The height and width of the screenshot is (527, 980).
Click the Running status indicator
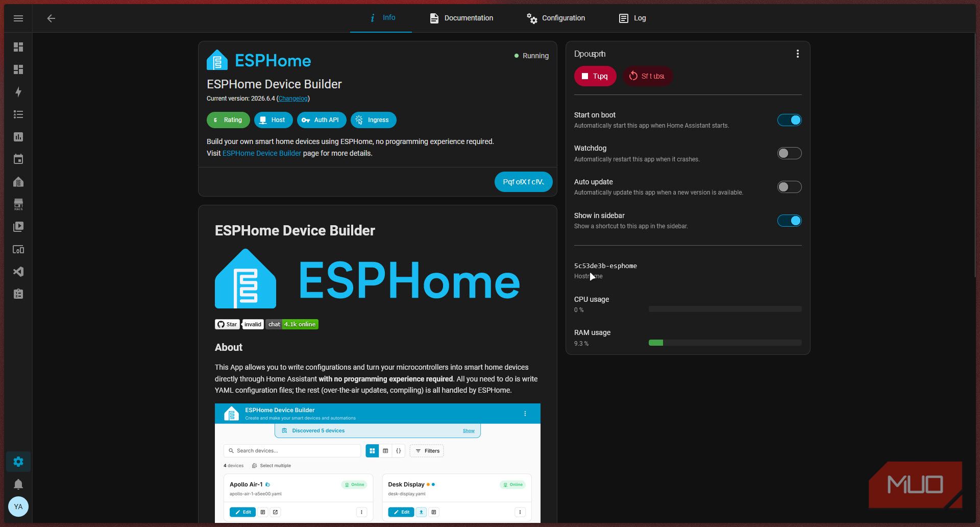pyautogui.click(x=531, y=56)
